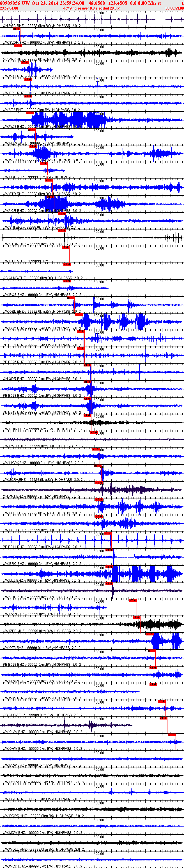Image resolution: width=184 pixels, height=868 pixels.
Task: Select the UW.CCRK.HHZ station label
Action: pyautogui.click(x=43, y=783)
